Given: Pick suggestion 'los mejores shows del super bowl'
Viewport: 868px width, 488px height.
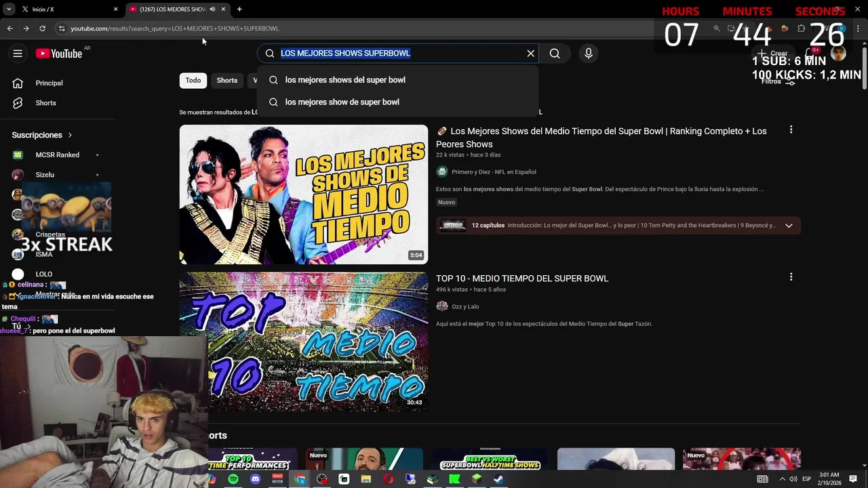Looking at the screenshot, I should pos(397,80).
